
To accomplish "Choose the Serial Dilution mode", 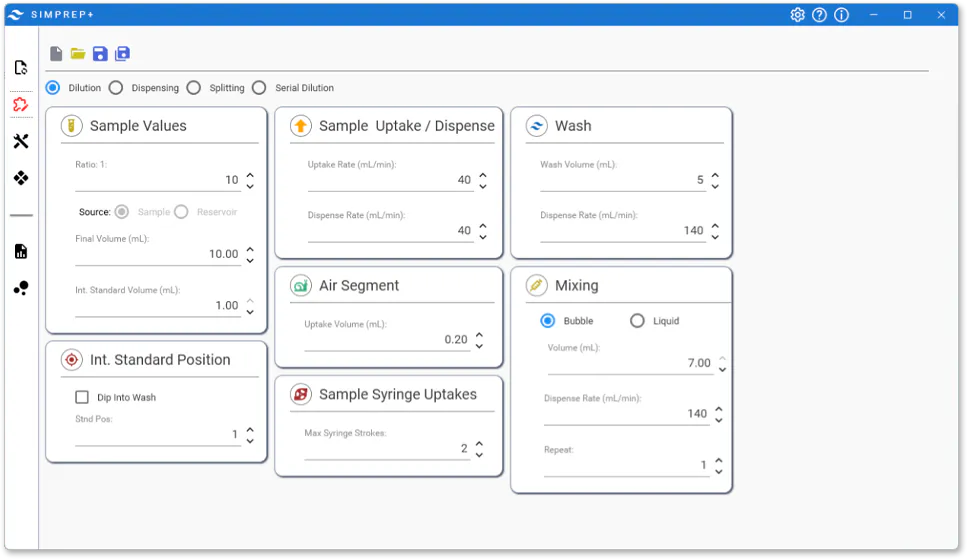I will 259,88.
